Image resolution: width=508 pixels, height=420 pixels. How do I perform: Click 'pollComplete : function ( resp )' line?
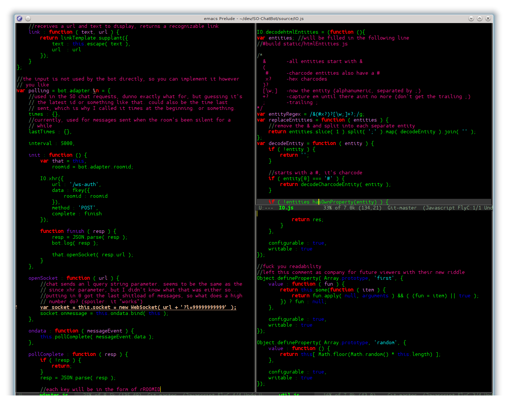pyautogui.click(x=78, y=354)
